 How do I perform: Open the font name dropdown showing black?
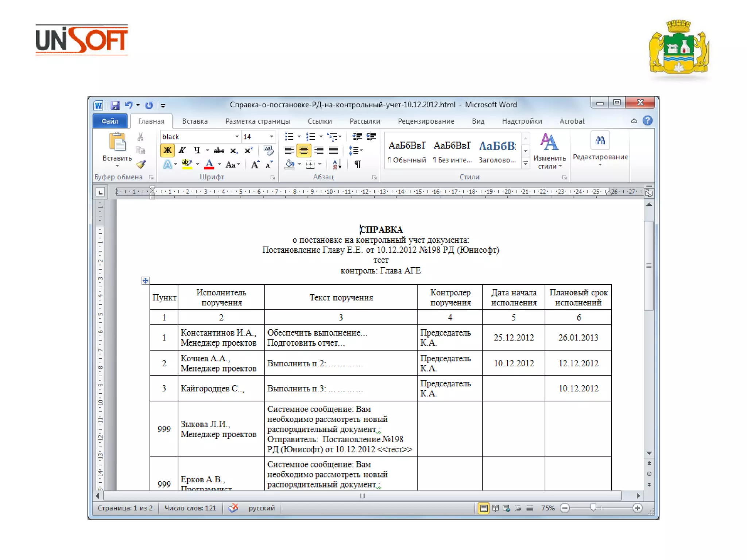pyautogui.click(x=237, y=137)
